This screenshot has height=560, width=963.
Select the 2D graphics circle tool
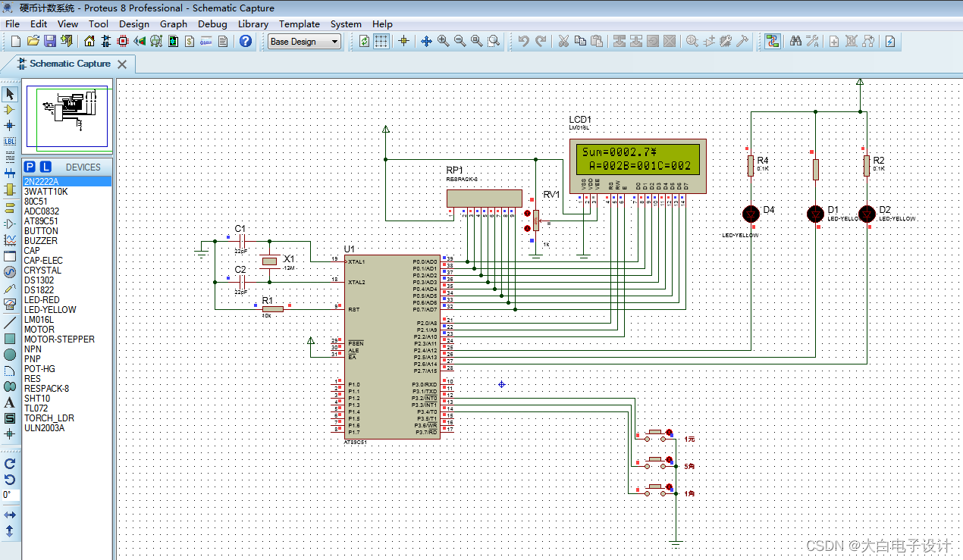point(10,355)
